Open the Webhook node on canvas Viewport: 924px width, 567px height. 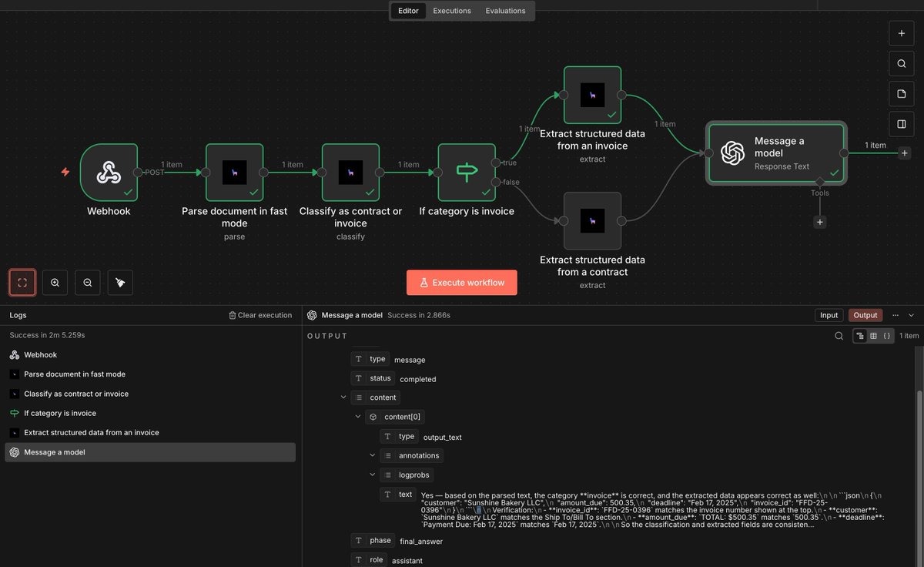pos(109,173)
